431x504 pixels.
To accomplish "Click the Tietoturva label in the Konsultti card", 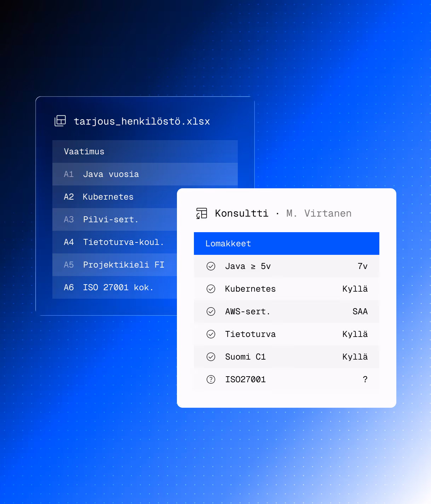I will pos(251,334).
